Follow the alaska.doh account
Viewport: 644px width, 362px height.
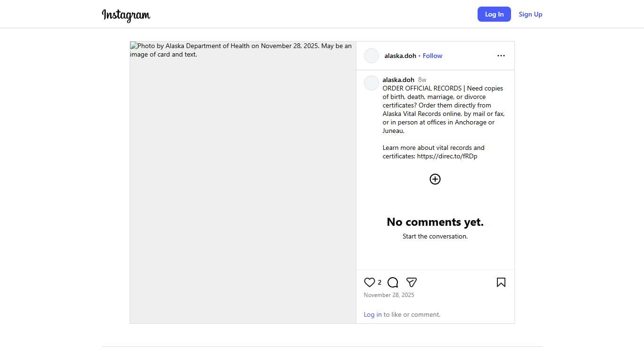coord(432,56)
